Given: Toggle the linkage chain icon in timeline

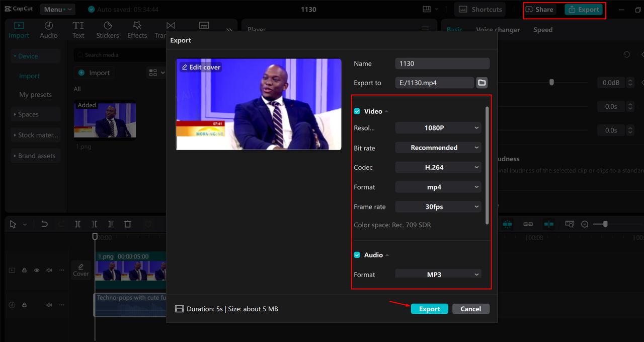Looking at the screenshot, I should (x=528, y=224).
